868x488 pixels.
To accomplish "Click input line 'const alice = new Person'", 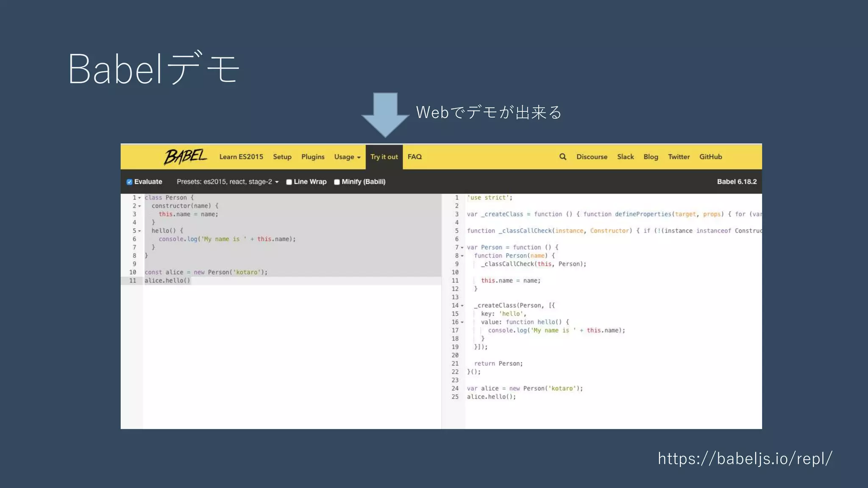I will coord(206,272).
